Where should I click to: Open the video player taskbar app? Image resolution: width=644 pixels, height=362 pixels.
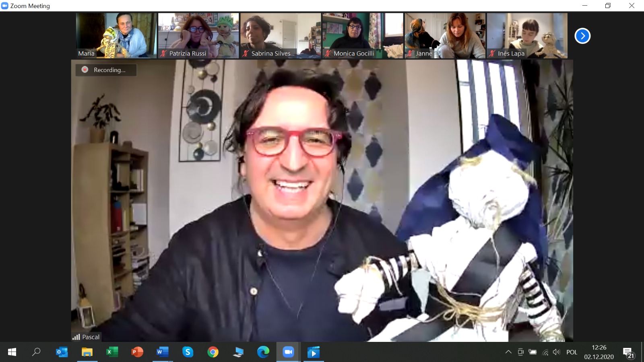(314, 352)
